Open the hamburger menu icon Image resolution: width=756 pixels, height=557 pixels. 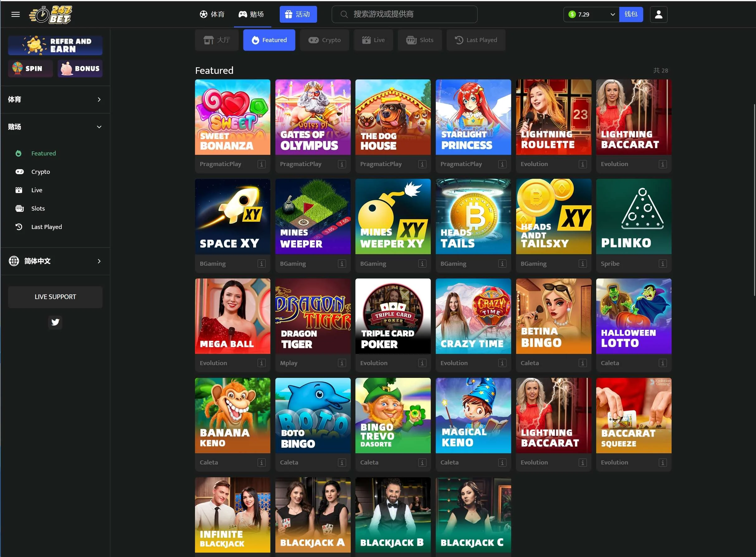click(x=16, y=14)
